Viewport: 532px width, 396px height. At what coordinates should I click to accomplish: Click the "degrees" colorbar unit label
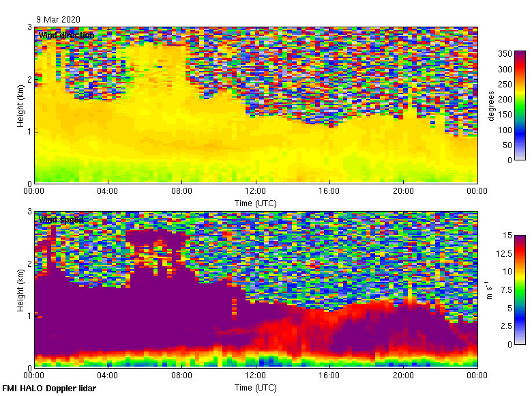click(491, 106)
